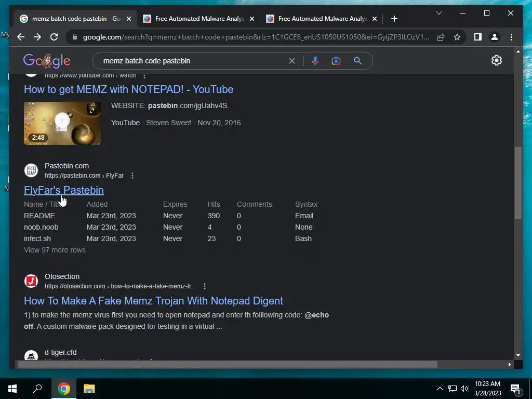The height and width of the screenshot is (399, 532).
Task: Click scrollbar up arrow
Action: (x=518, y=51)
